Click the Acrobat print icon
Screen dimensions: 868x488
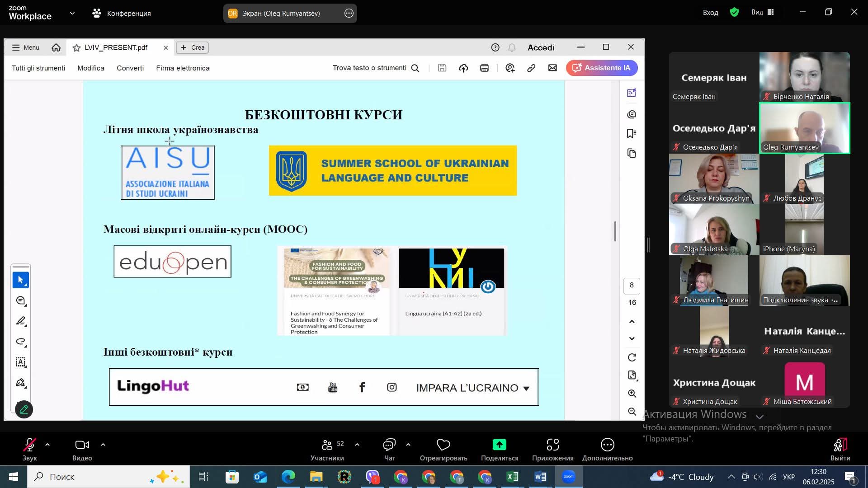(485, 68)
